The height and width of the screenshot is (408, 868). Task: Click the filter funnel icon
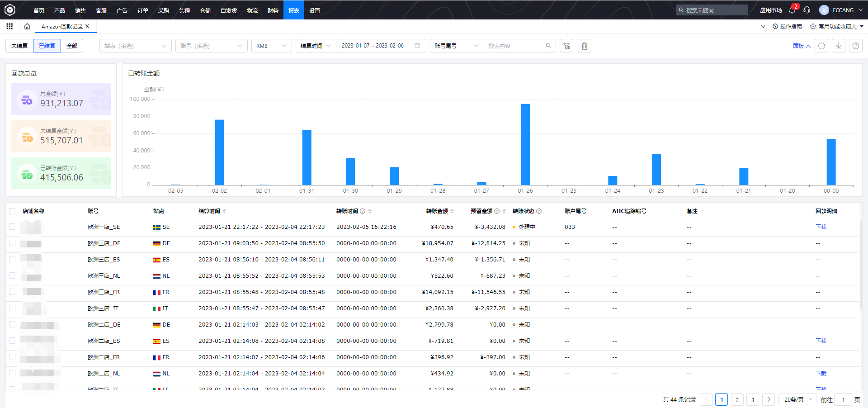coord(566,46)
